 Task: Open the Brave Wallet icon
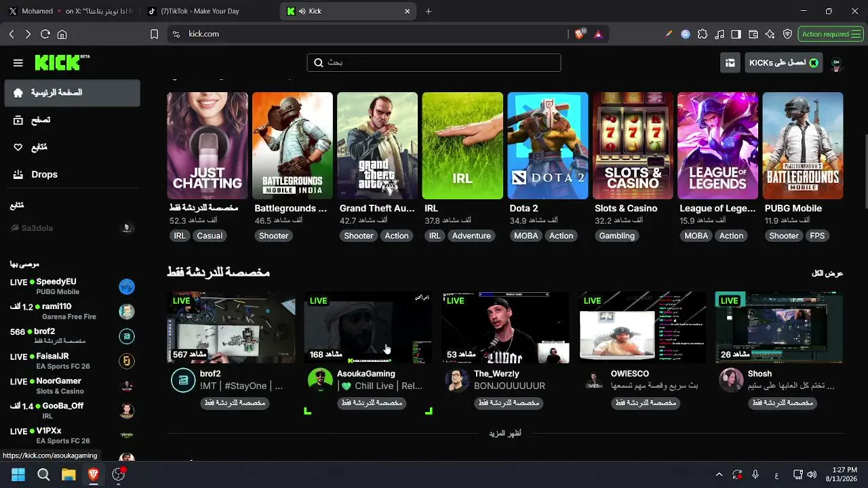(753, 34)
